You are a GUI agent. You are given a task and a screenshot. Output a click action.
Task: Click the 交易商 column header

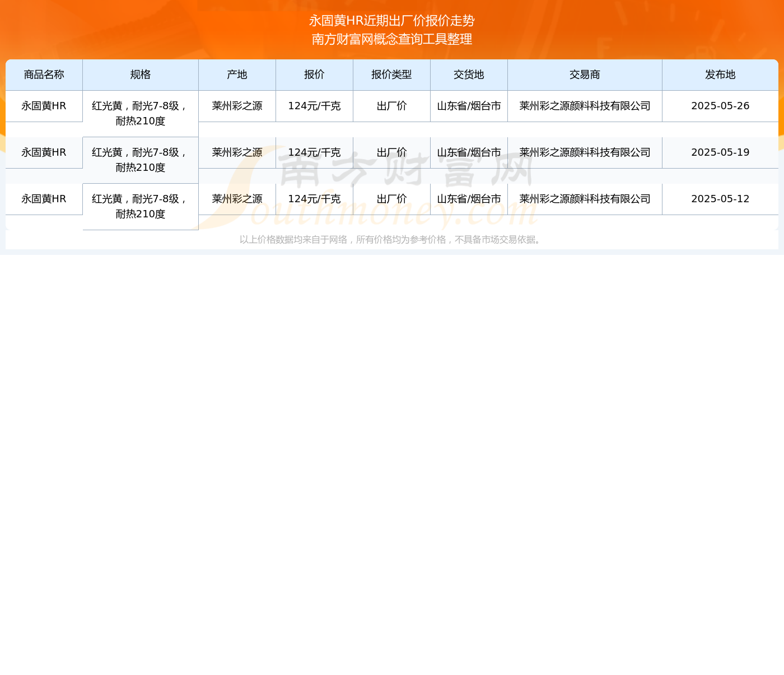[585, 75]
